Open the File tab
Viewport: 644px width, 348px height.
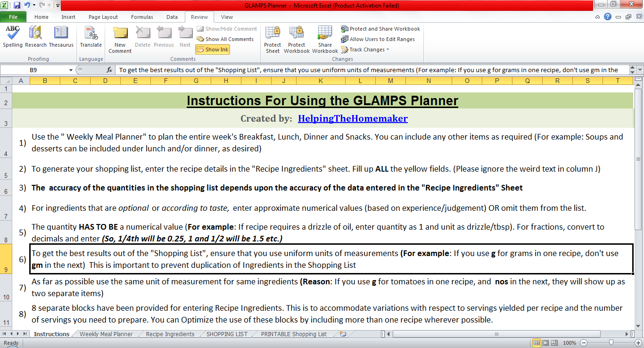[x=13, y=17]
